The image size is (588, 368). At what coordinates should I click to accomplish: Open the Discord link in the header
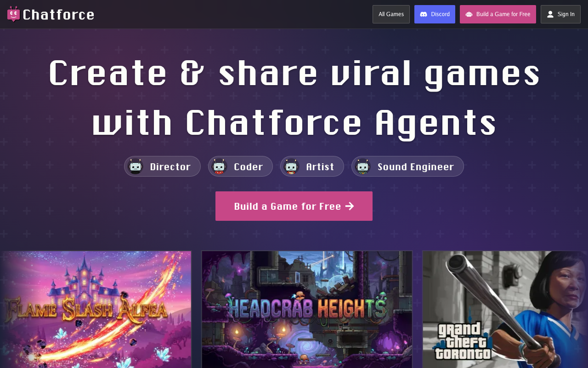pyautogui.click(x=435, y=14)
